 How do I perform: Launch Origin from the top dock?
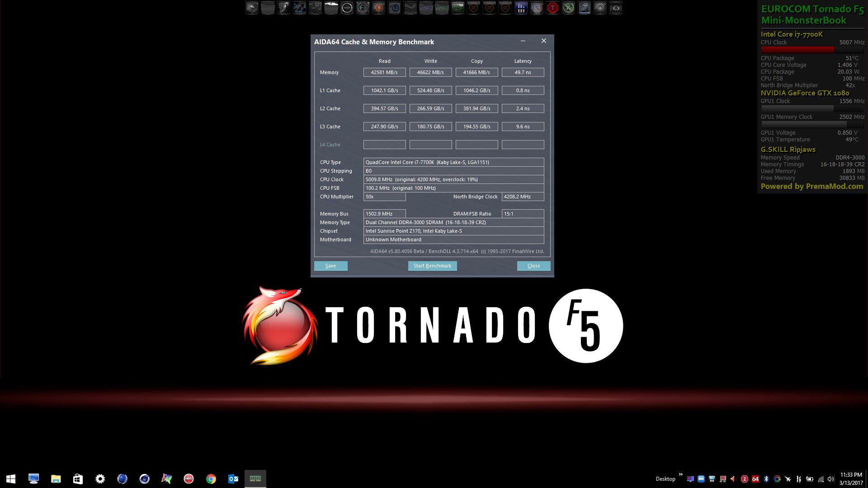[378, 8]
